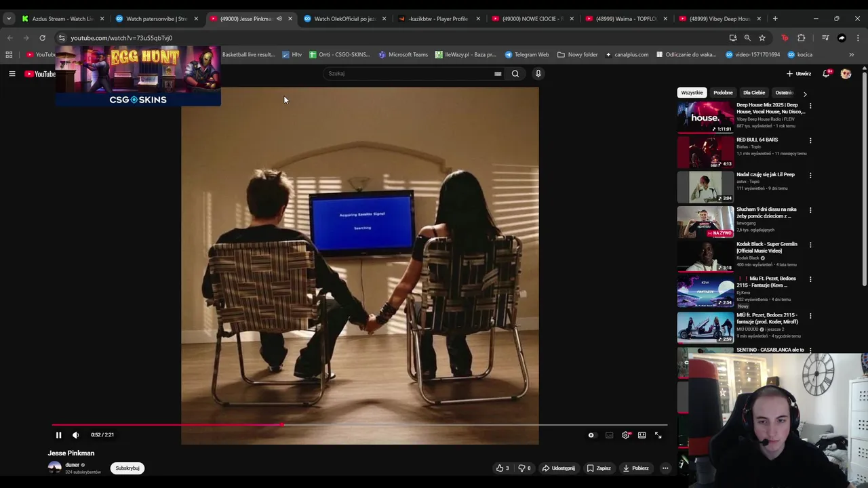868x488 pixels.
Task: Mute the Jesse Pinkman tab audio icon
Action: point(279,19)
